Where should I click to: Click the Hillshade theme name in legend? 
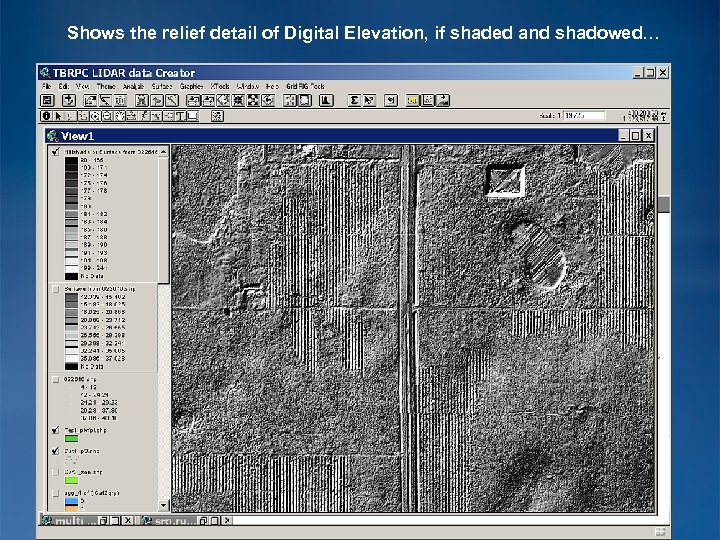[111, 152]
